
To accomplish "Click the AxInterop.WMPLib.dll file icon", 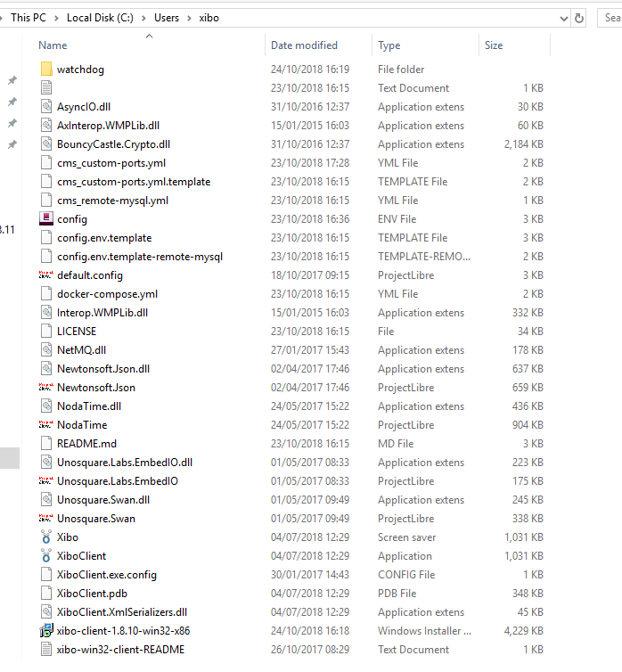I will pos(46,125).
